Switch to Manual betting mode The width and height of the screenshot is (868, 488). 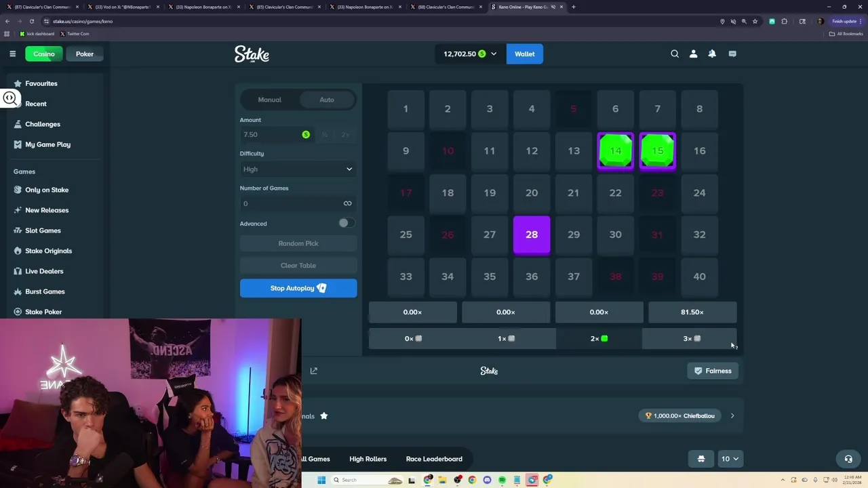click(269, 100)
